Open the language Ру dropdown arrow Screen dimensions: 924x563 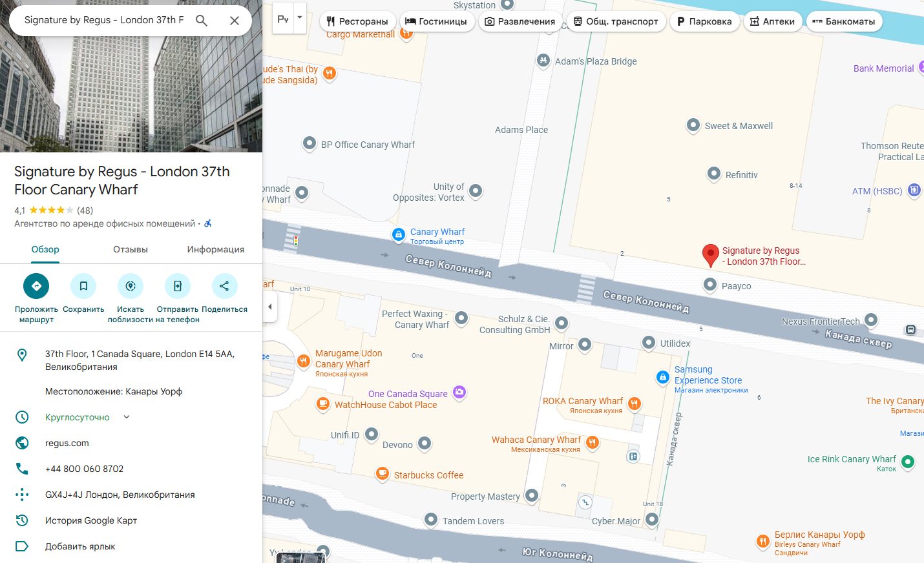point(299,18)
